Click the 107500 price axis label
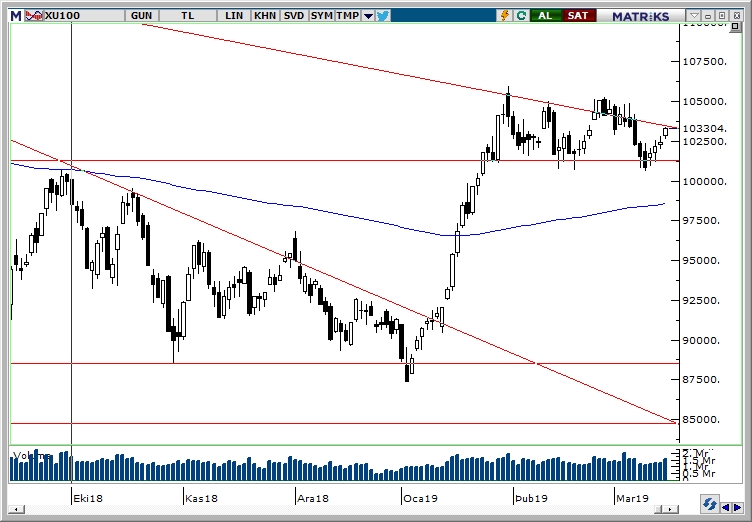 click(x=705, y=62)
